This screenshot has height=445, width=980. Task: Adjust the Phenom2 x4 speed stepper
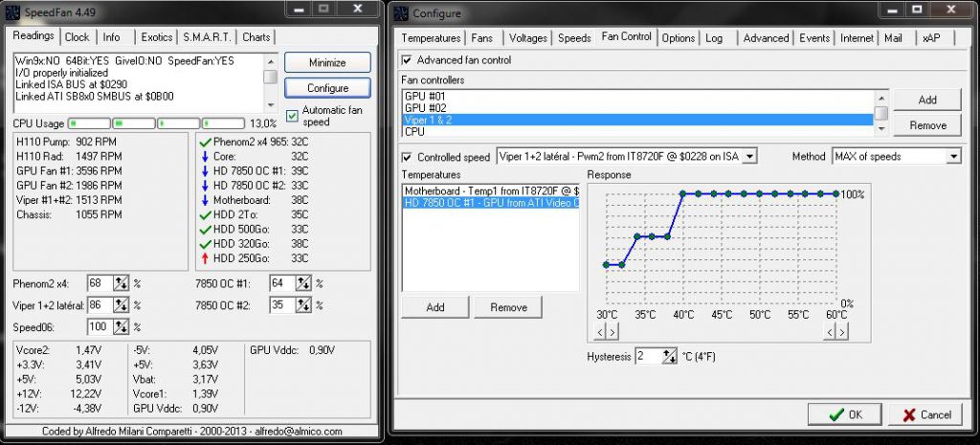[122, 284]
